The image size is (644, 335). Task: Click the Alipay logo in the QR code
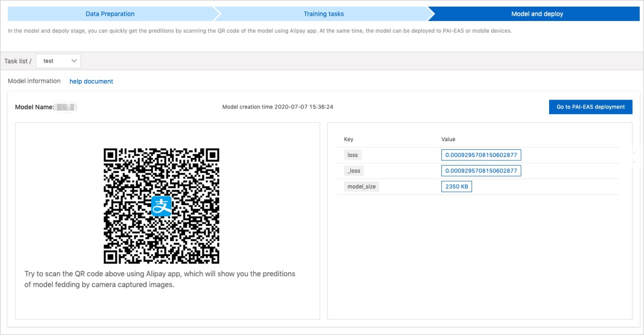[161, 206]
